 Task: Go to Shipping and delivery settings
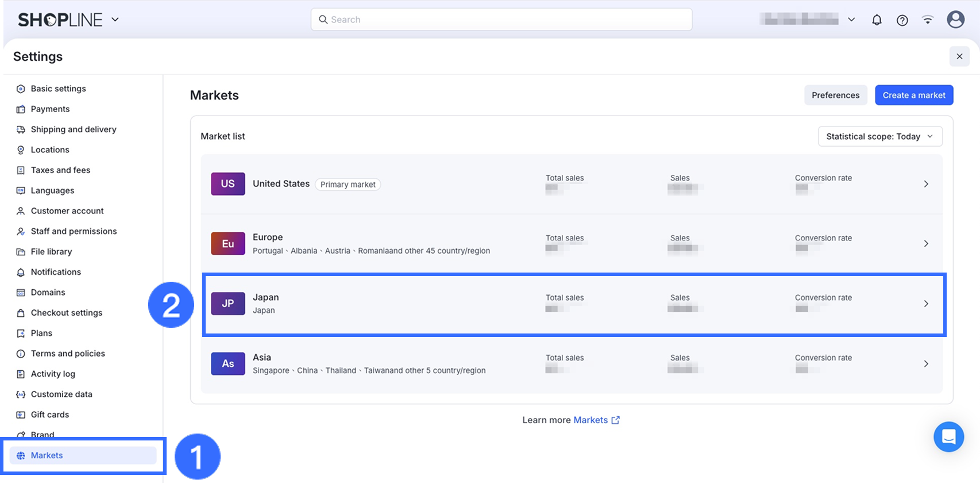73,129
